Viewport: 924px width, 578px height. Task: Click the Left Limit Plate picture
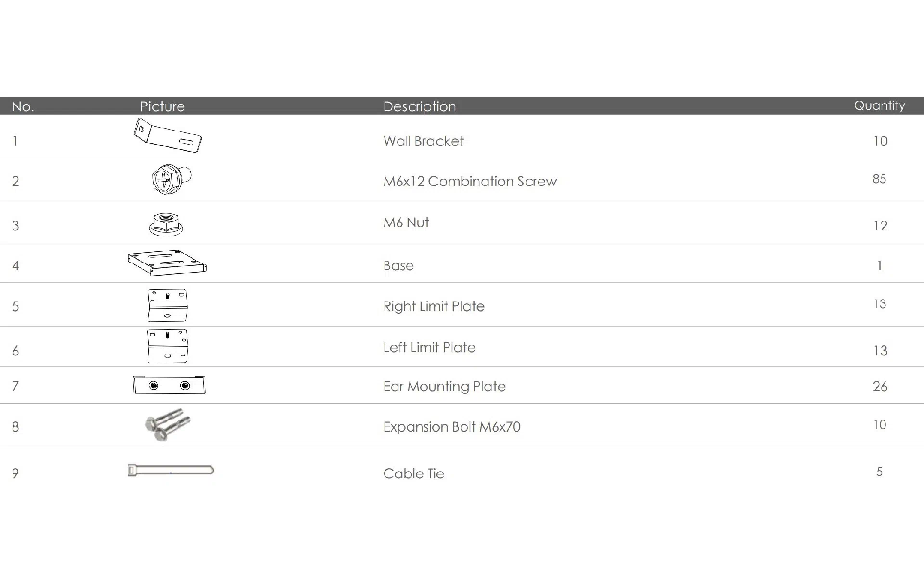167,346
